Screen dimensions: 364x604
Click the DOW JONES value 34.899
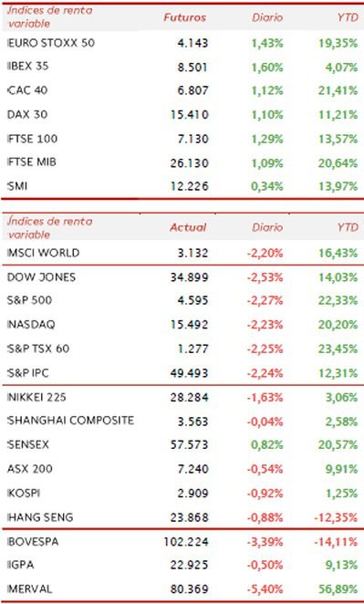[189, 277]
